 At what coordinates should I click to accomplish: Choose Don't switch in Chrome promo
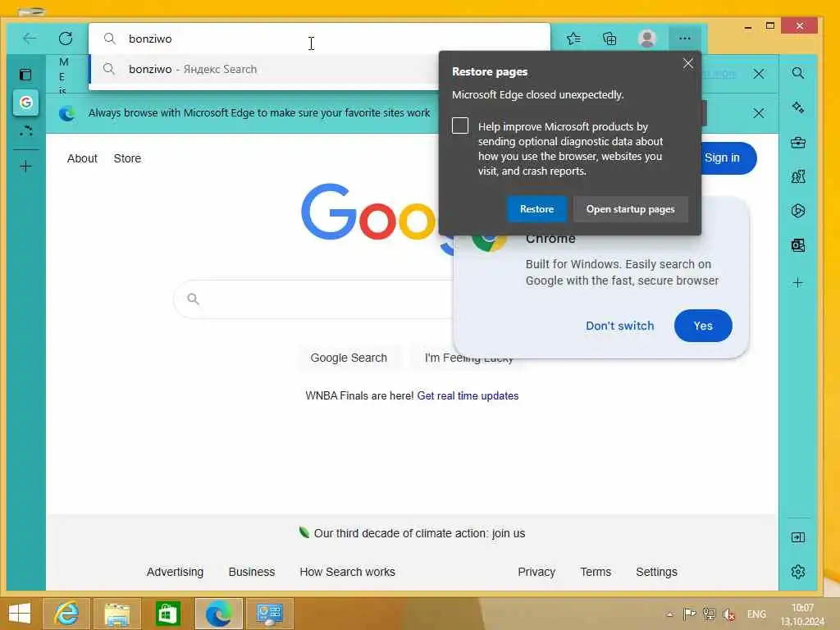pos(620,326)
